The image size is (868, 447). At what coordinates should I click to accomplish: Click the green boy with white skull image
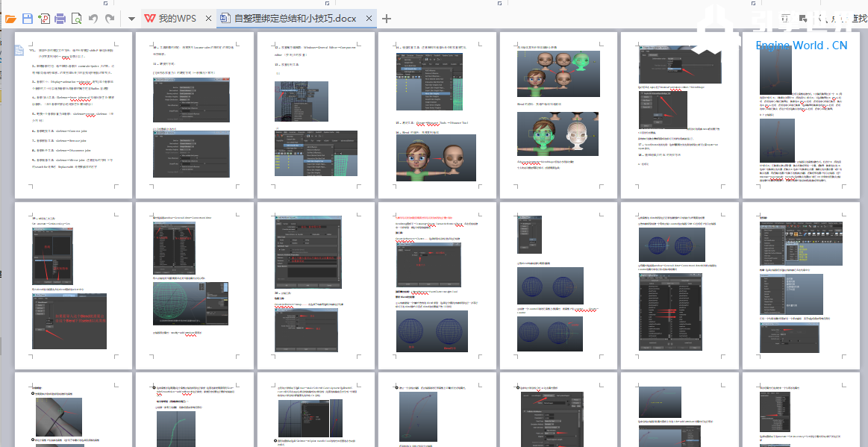click(x=558, y=134)
